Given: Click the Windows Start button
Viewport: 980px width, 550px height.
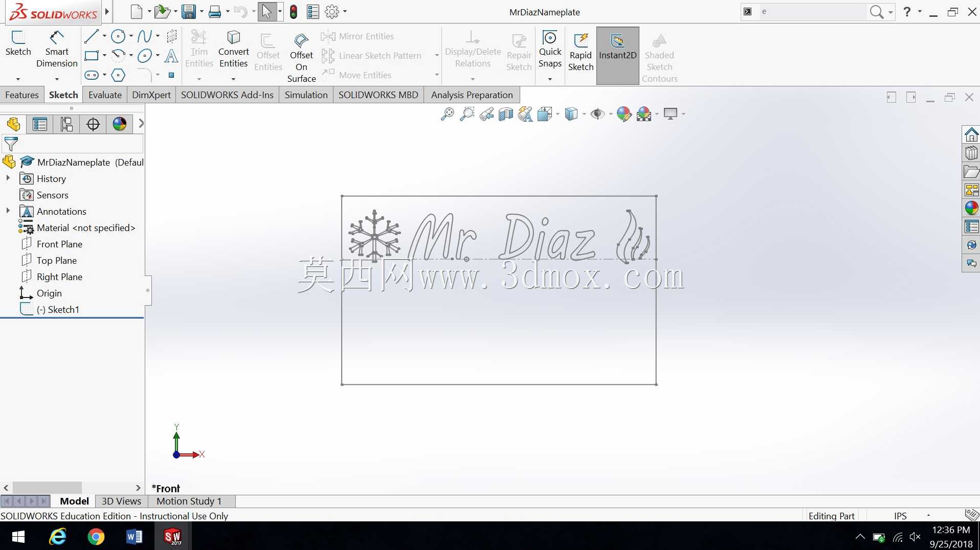Looking at the screenshot, I should [x=18, y=537].
